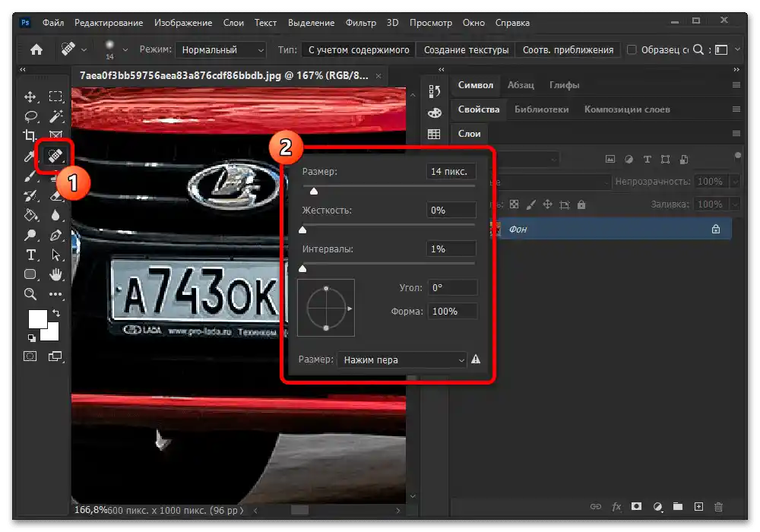The width and height of the screenshot is (760, 532).
Task: Open the Режим 'Нормальный' dropdown
Action: [x=221, y=50]
